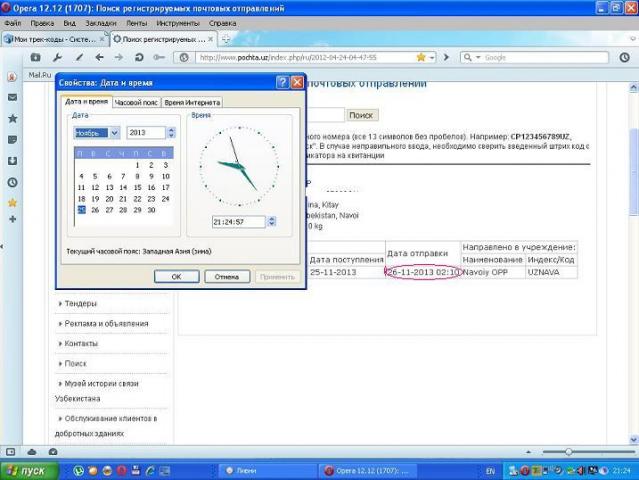Open the Bookmarks star panel in sidebar
This screenshot has width=639, height=480.
tap(12, 118)
